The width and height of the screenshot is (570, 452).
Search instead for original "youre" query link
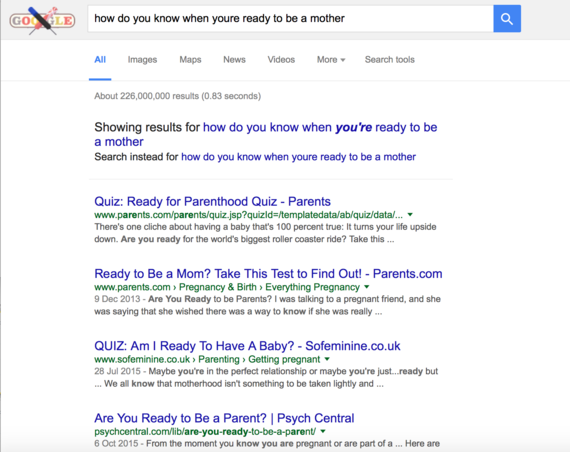click(298, 157)
